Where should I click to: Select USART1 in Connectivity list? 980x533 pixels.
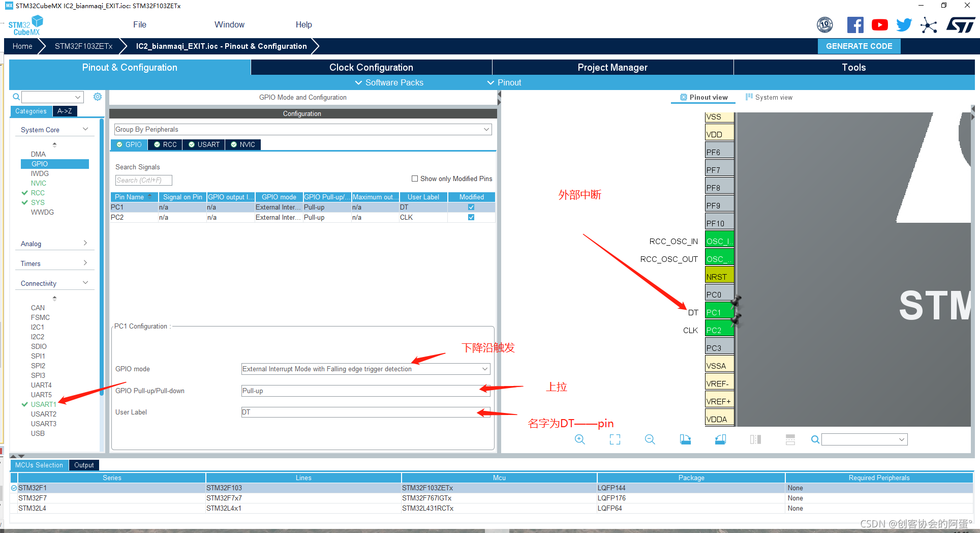coord(44,404)
